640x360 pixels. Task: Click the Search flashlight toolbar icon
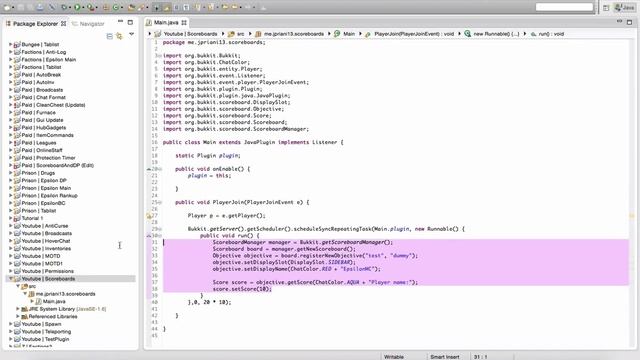[x=141, y=7]
